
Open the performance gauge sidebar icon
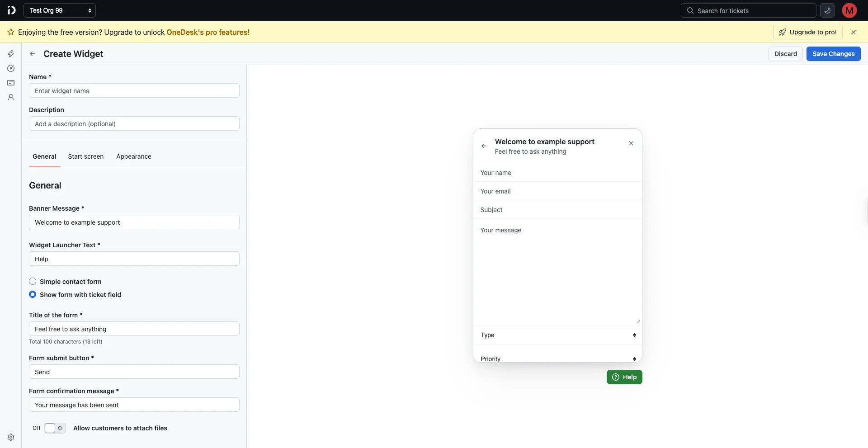tap(10, 68)
